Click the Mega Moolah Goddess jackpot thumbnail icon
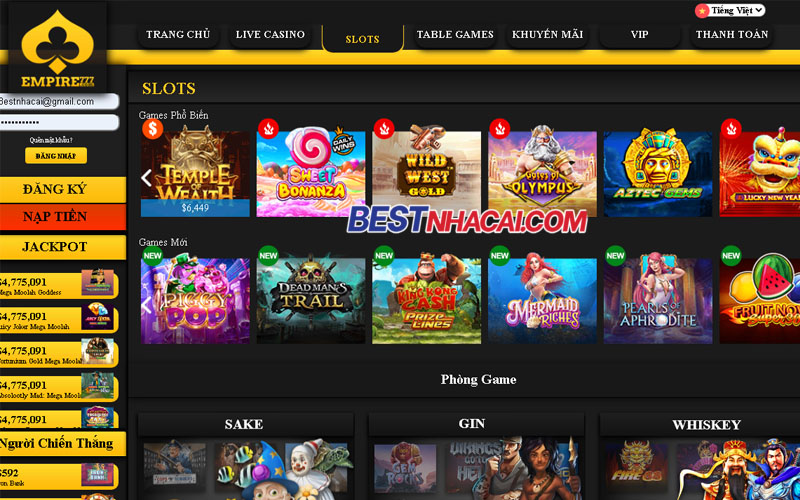Screen dimensions: 800x500 [x=97, y=282]
